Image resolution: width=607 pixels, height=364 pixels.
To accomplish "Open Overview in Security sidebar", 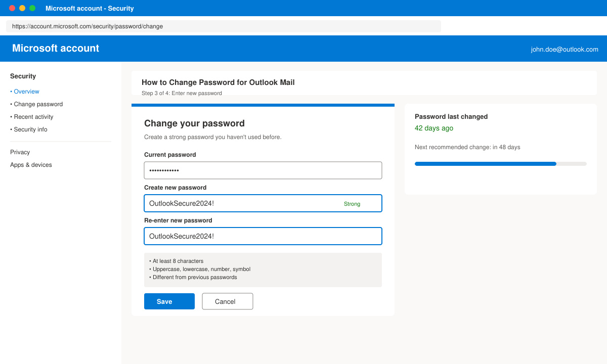I will pos(25,92).
